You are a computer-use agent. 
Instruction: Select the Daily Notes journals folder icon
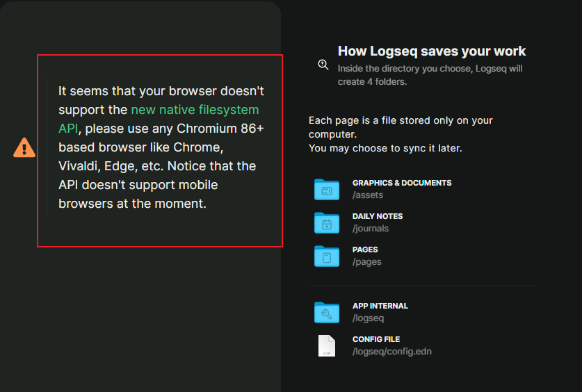[x=327, y=223]
